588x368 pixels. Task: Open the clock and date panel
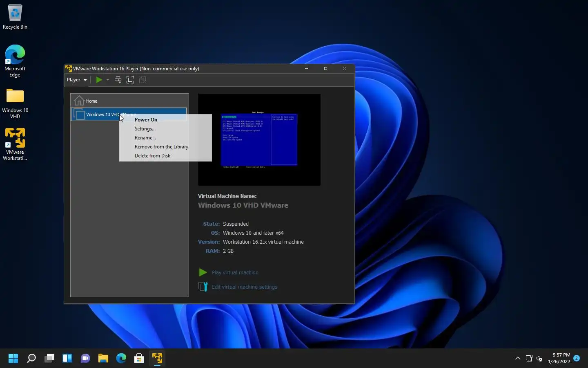pyautogui.click(x=559, y=358)
